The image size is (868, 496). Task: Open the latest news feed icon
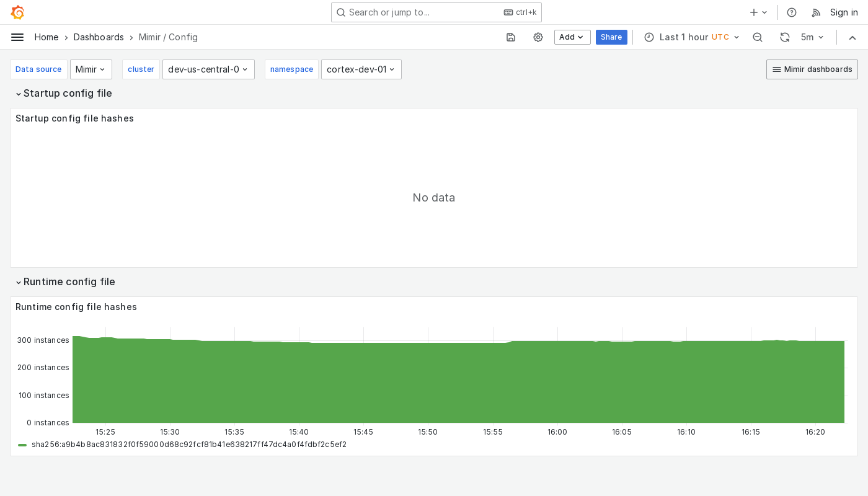(816, 12)
